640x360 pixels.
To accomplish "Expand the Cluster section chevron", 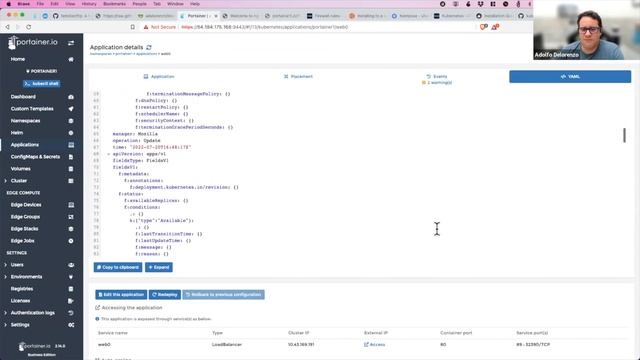I will [x=5, y=181].
